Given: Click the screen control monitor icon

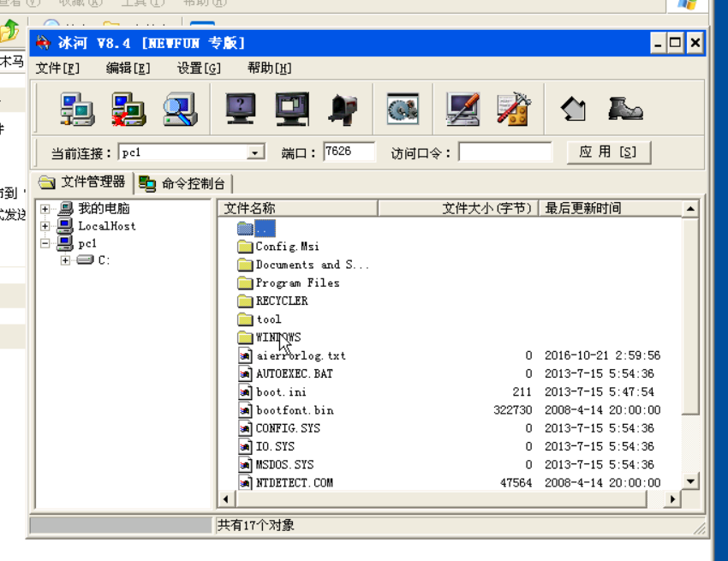Looking at the screenshot, I should 291,109.
